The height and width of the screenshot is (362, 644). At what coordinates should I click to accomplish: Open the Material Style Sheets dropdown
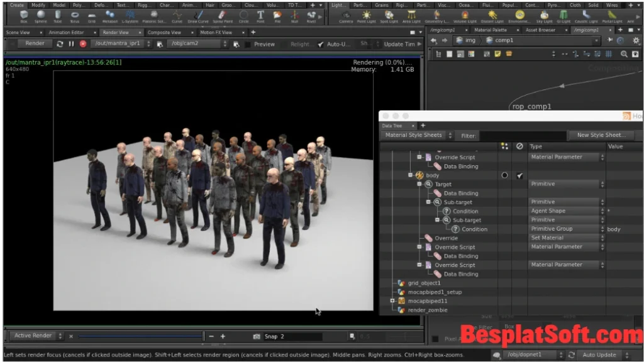415,135
